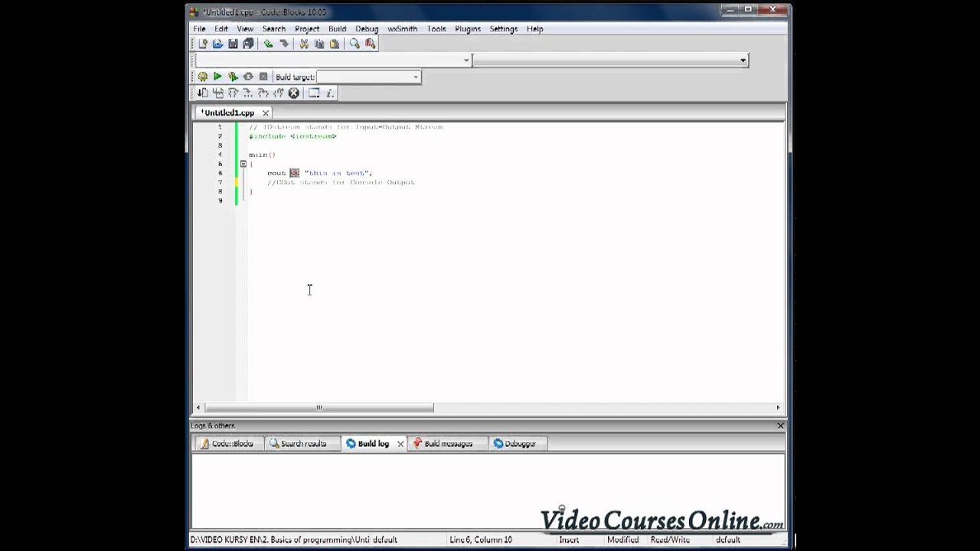Click the Debugging windows icon
Image resolution: width=980 pixels, height=551 pixels.
(x=314, y=93)
